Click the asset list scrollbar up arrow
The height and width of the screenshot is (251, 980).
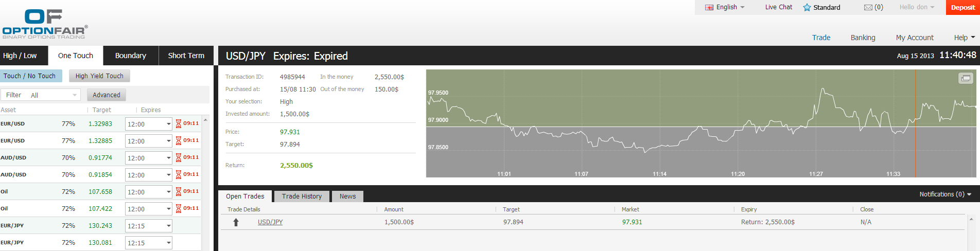pos(205,120)
